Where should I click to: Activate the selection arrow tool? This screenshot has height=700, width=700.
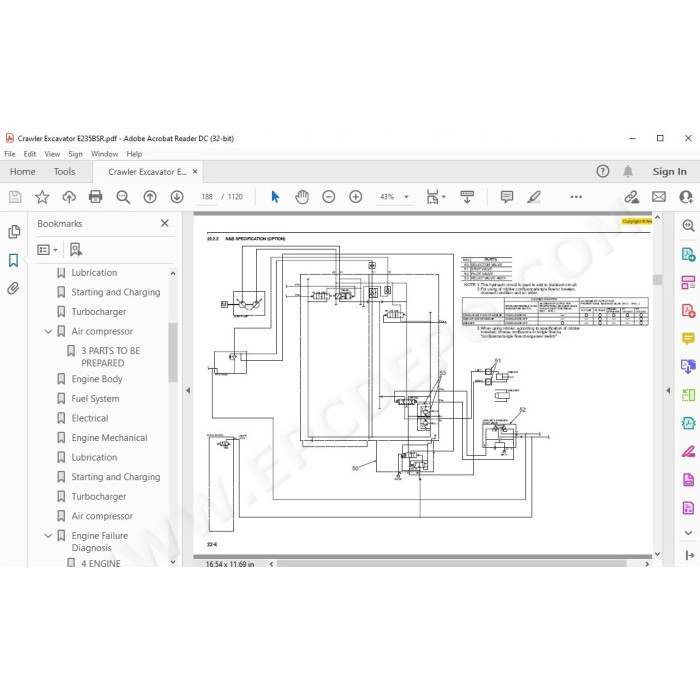click(275, 197)
